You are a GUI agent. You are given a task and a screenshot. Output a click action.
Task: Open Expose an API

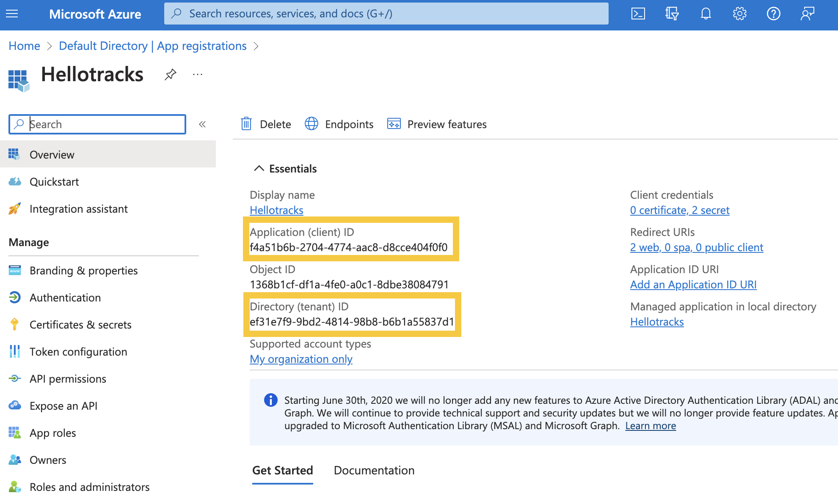click(x=63, y=406)
